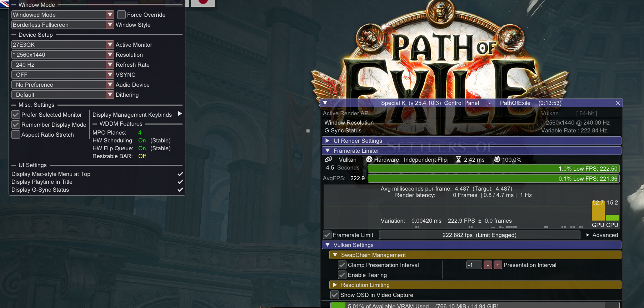Open the Dithering dropdown showing Default
644x308 pixels.
pos(63,95)
